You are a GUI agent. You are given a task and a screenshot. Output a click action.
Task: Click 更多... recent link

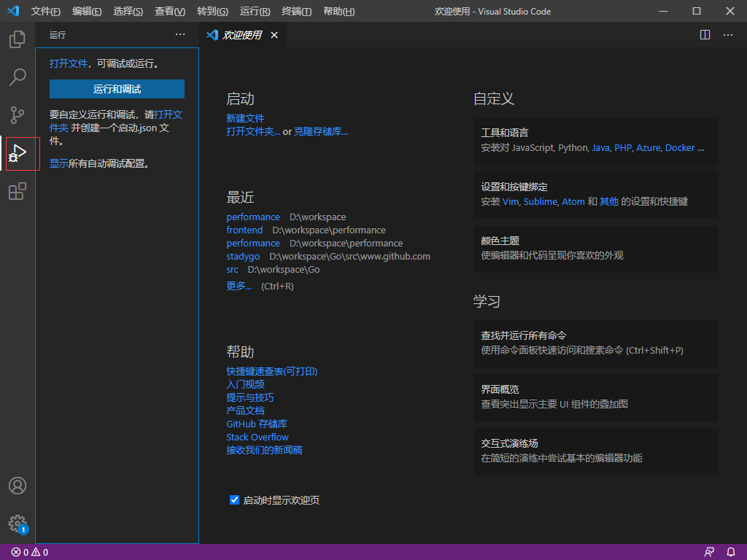pos(239,286)
